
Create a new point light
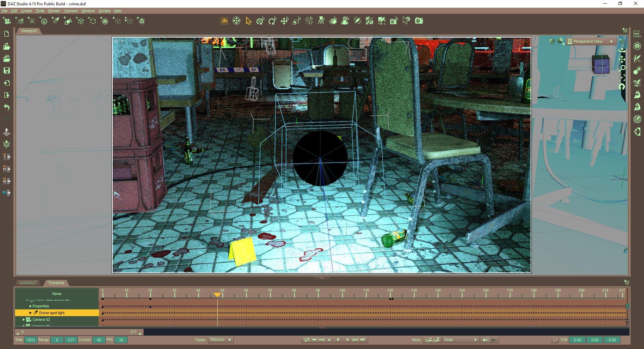[x=32, y=21]
